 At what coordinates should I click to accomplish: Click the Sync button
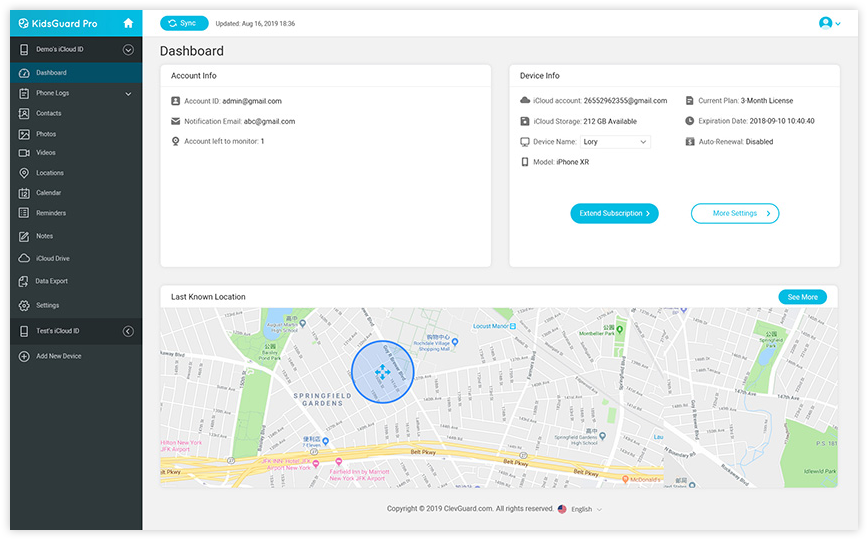(x=184, y=23)
